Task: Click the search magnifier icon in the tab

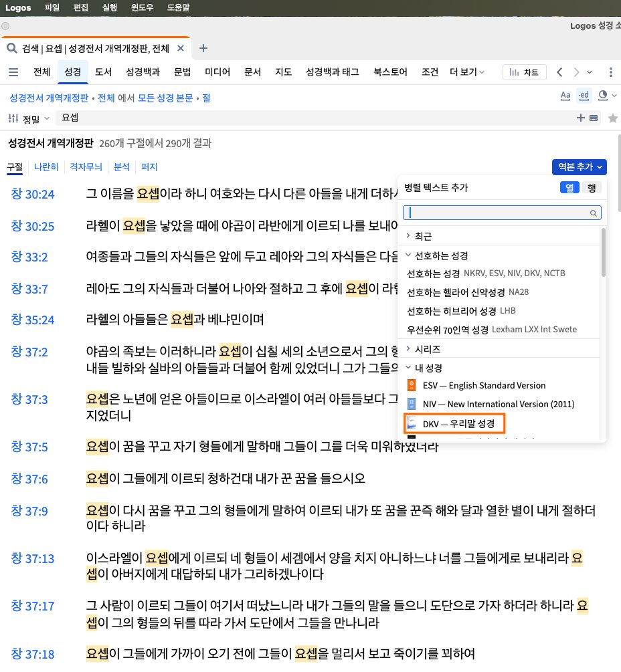Action: (11, 48)
